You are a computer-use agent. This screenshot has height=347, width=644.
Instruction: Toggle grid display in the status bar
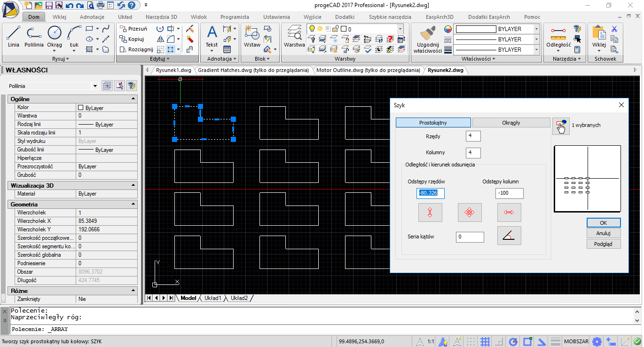coord(485,341)
